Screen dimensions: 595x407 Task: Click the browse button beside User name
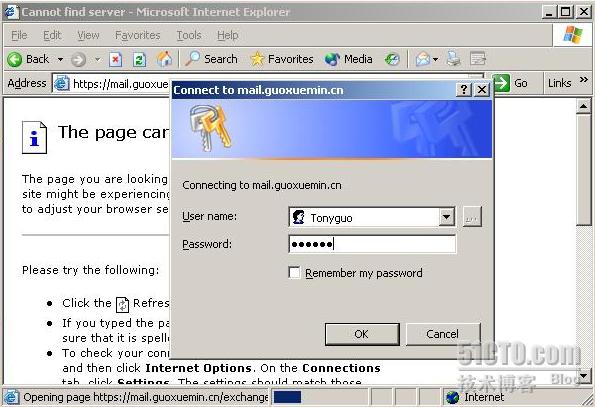pos(472,217)
